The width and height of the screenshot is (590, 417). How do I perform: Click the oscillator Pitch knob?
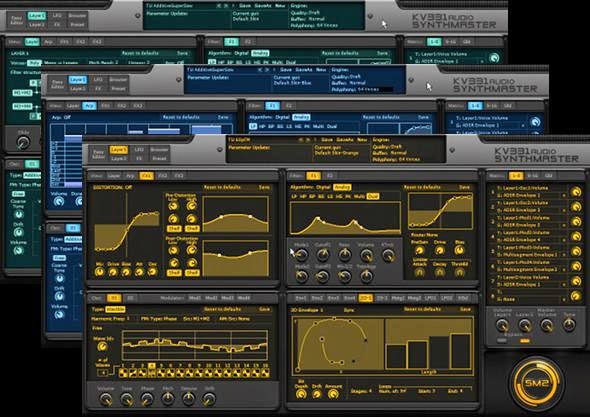pyautogui.click(x=168, y=399)
